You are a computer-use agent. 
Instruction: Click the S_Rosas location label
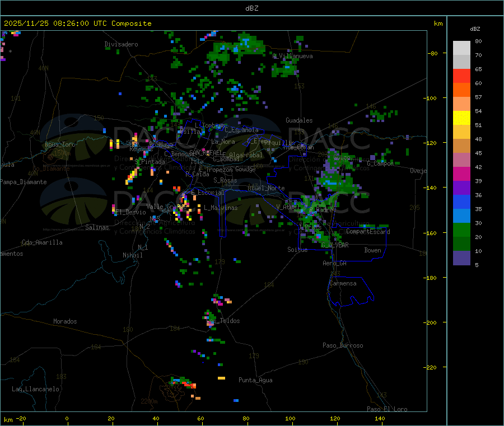(x=225, y=180)
